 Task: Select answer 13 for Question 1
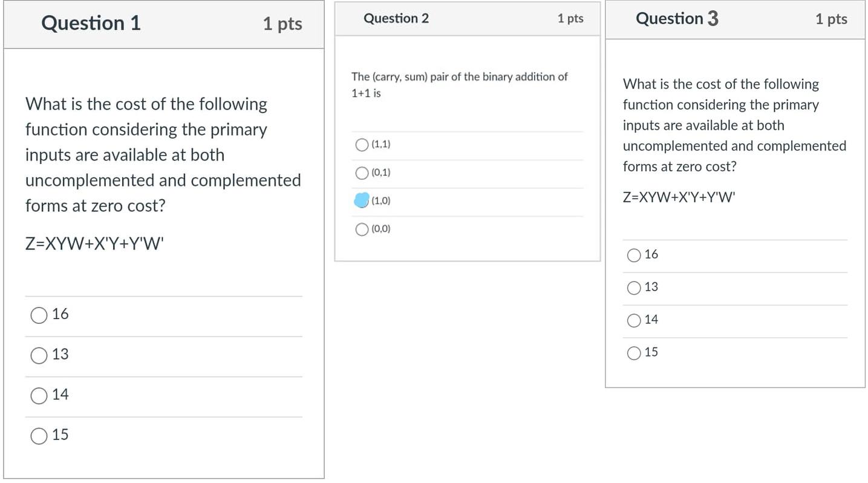click(39, 355)
